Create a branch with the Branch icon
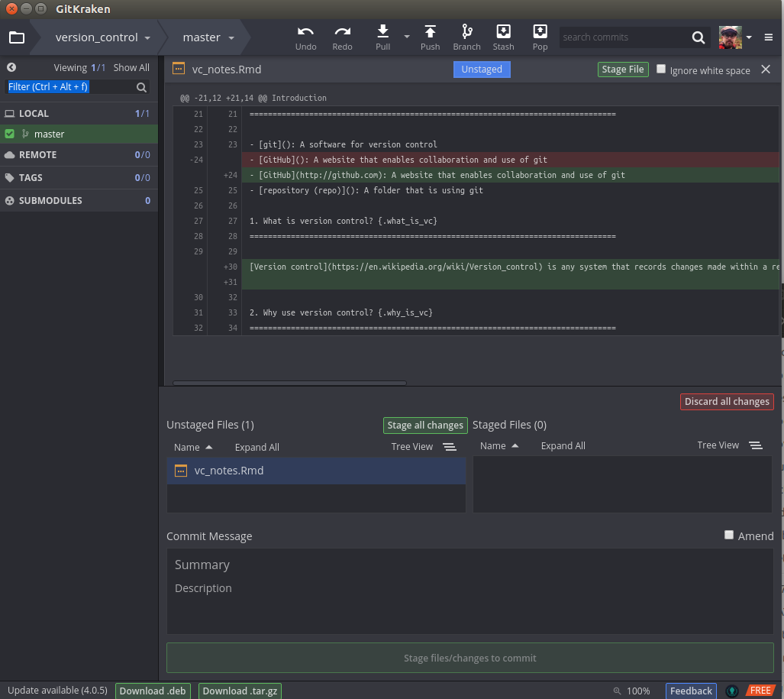 (466, 31)
